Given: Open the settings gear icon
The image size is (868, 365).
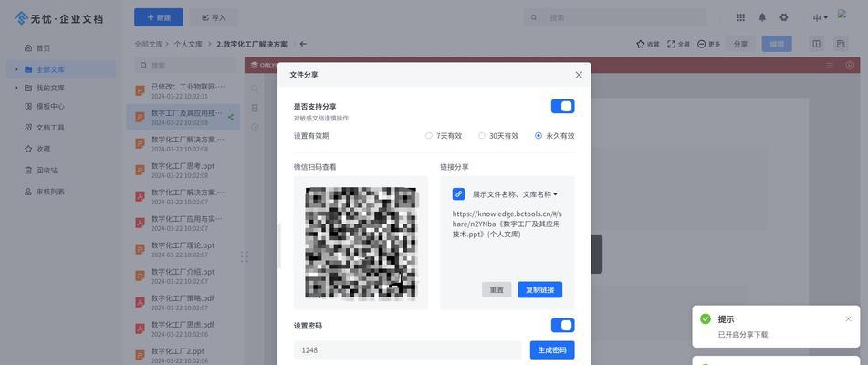Looking at the screenshot, I should (784, 17).
